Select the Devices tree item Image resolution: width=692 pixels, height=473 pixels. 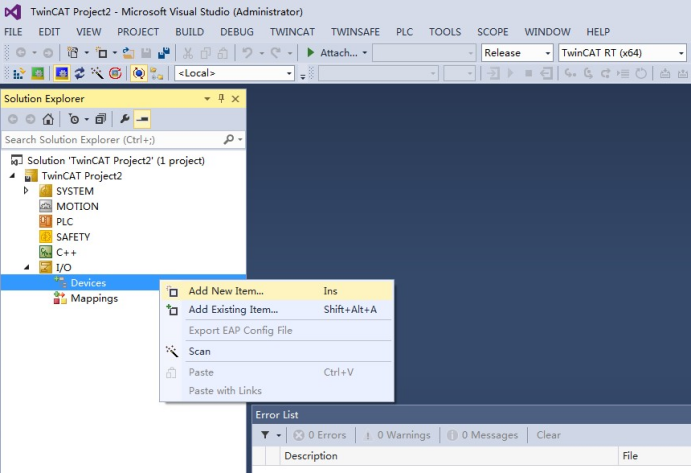88,283
